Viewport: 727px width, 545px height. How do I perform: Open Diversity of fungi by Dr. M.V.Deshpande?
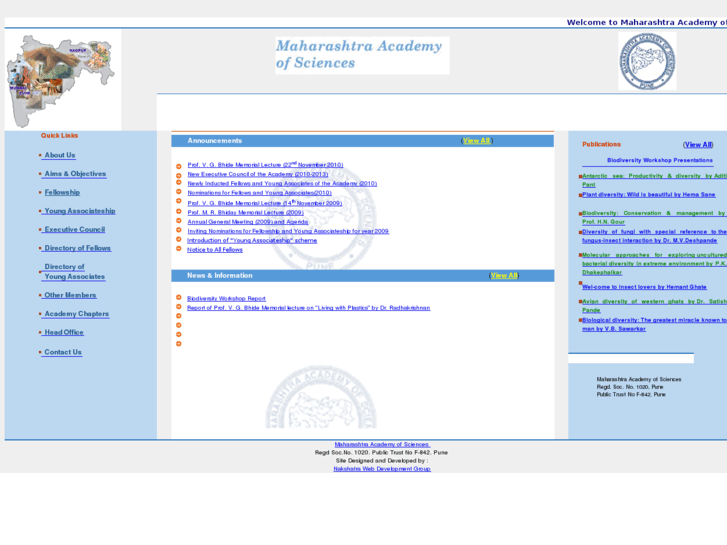coord(654,236)
